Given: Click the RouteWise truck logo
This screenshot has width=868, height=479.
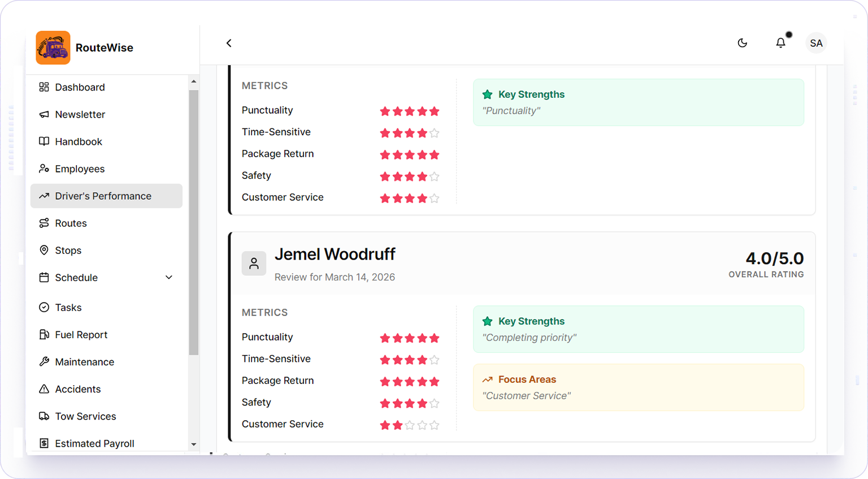Looking at the screenshot, I should pyautogui.click(x=53, y=48).
